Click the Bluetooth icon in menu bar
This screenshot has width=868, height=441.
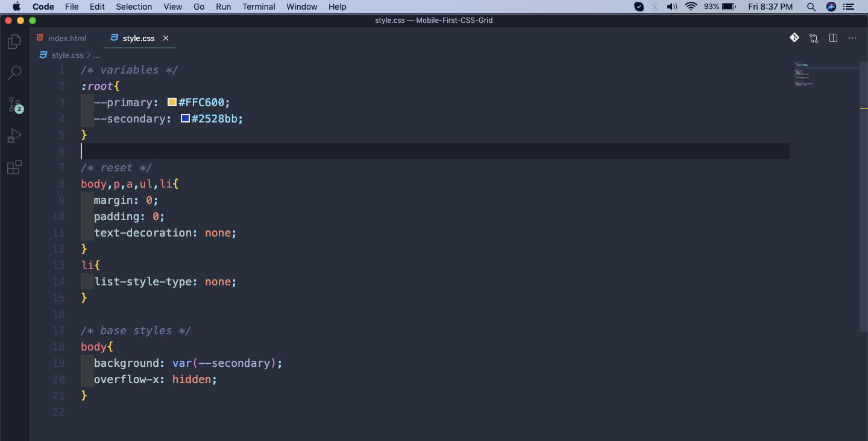655,7
